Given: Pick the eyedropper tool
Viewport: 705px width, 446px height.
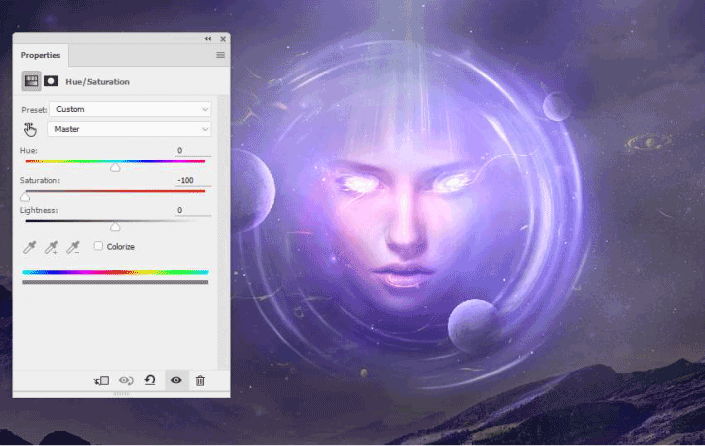Looking at the screenshot, I should (30, 247).
